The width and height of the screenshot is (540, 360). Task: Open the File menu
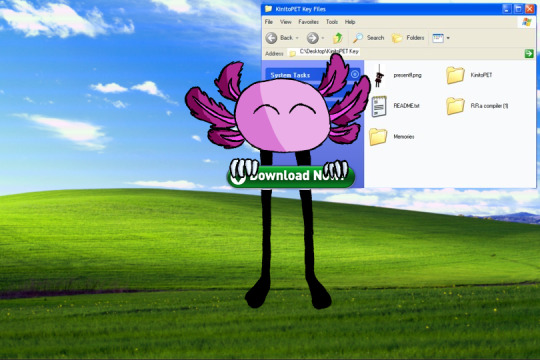coord(269,22)
